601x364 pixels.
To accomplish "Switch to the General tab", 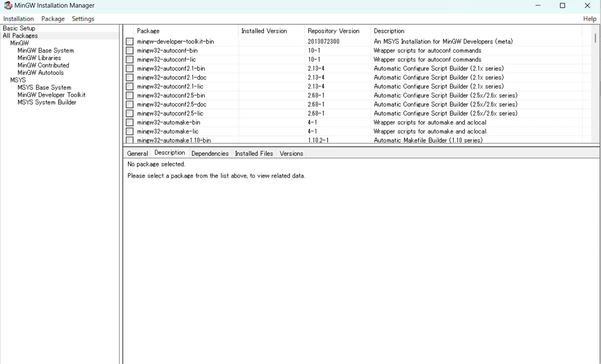I will tap(137, 153).
